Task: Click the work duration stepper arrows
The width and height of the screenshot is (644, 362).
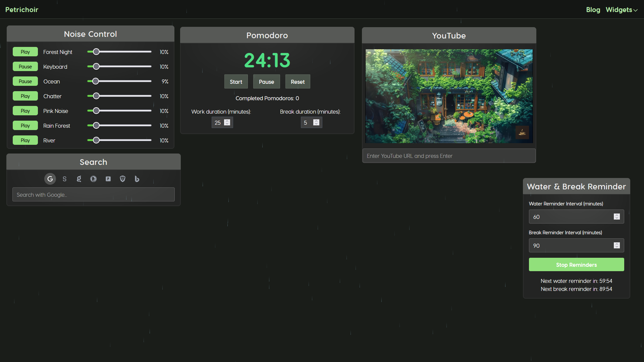Action: [227, 122]
